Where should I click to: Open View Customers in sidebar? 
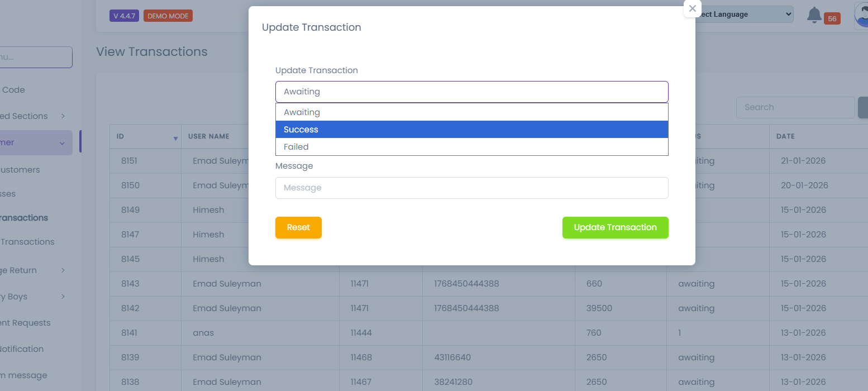coord(20,170)
